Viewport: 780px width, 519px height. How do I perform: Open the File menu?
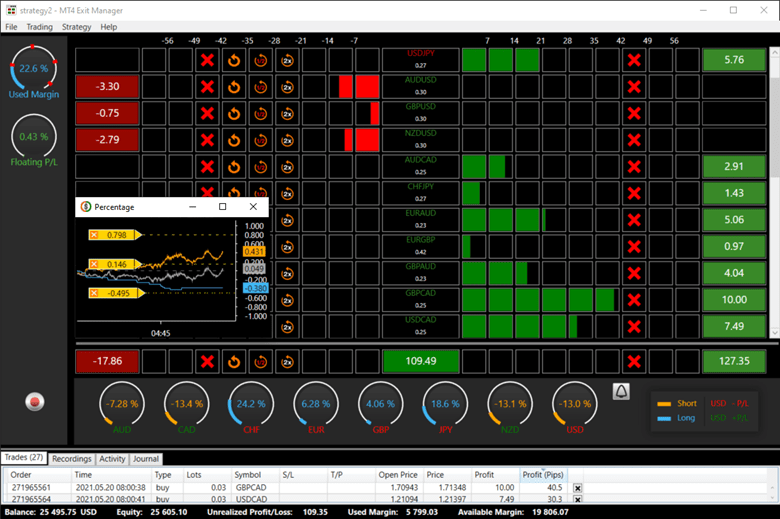coord(11,27)
